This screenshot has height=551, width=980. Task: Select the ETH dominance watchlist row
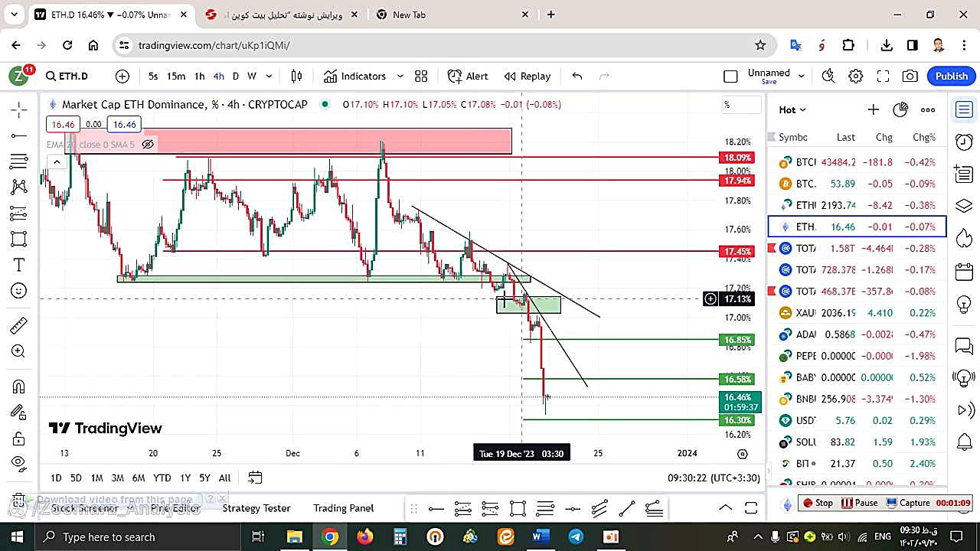click(x=857, y=227)
